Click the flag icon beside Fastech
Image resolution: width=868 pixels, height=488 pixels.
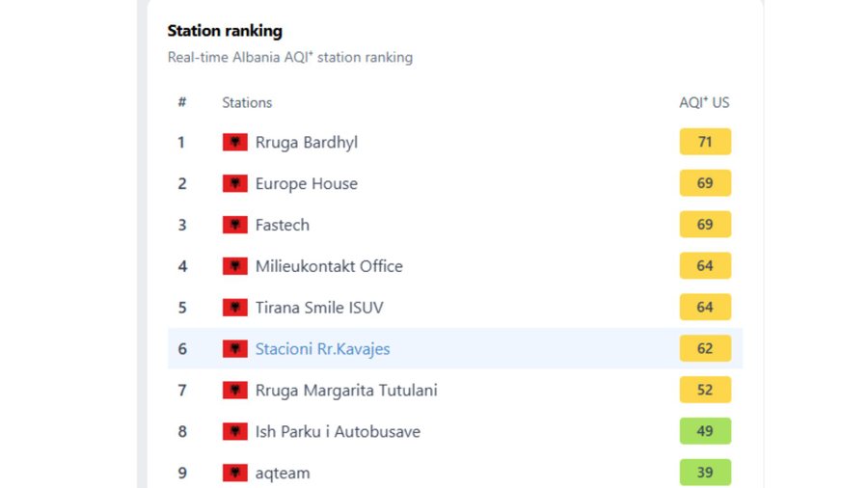point(234,226)
